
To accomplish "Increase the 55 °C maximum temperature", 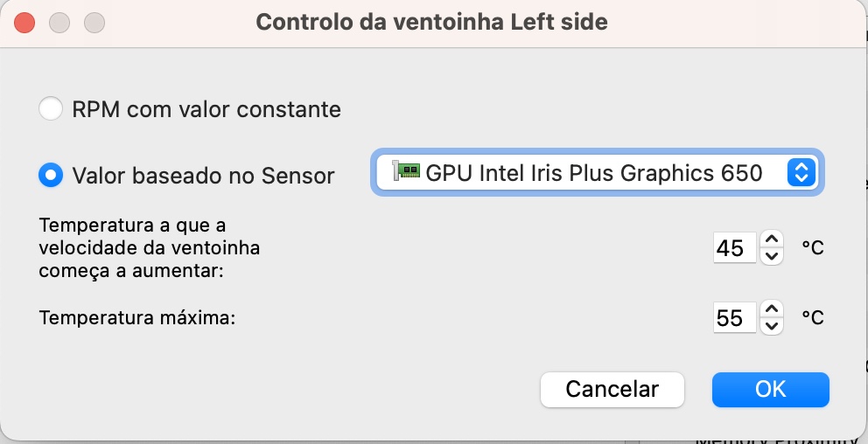I will pyautogui.click(x=771, y=309).
